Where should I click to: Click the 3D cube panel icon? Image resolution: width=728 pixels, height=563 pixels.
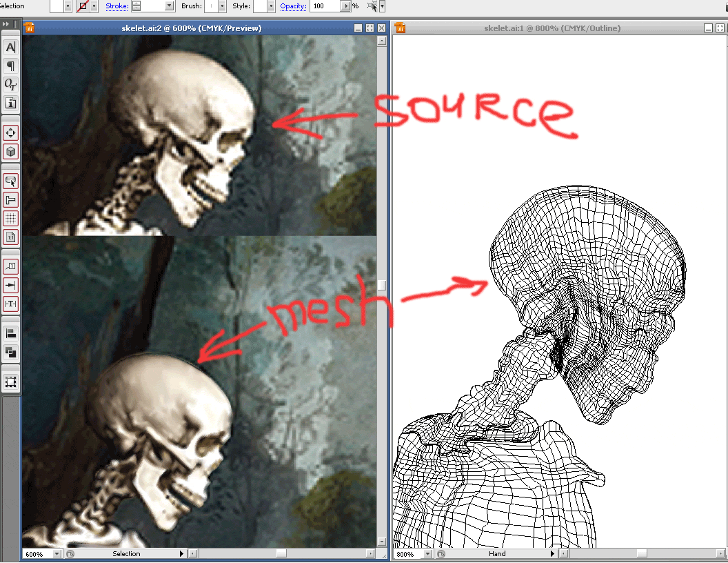[x=10, y=151]
